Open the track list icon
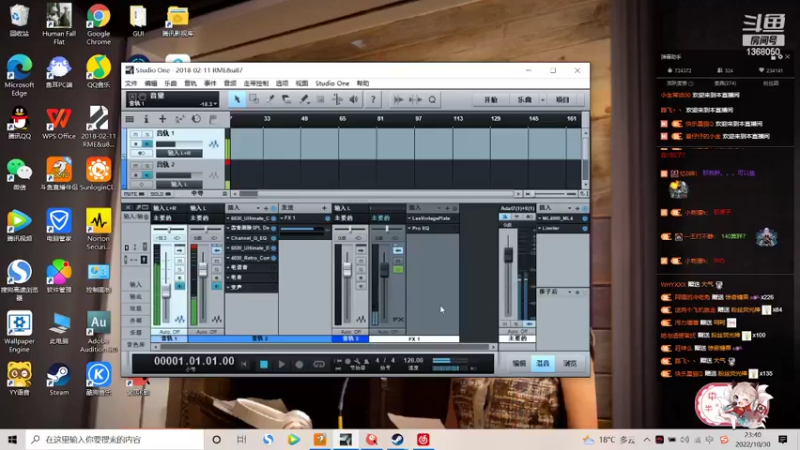 coord(130,119)
